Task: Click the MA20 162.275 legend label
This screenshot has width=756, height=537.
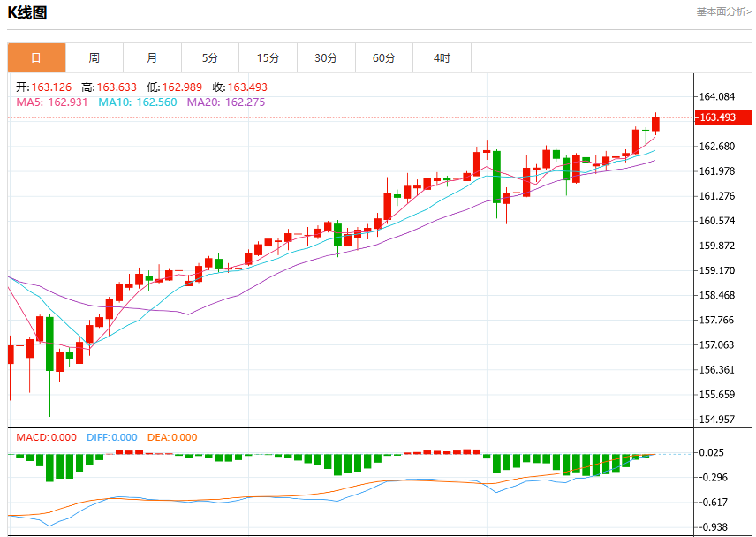Action: 226,102
